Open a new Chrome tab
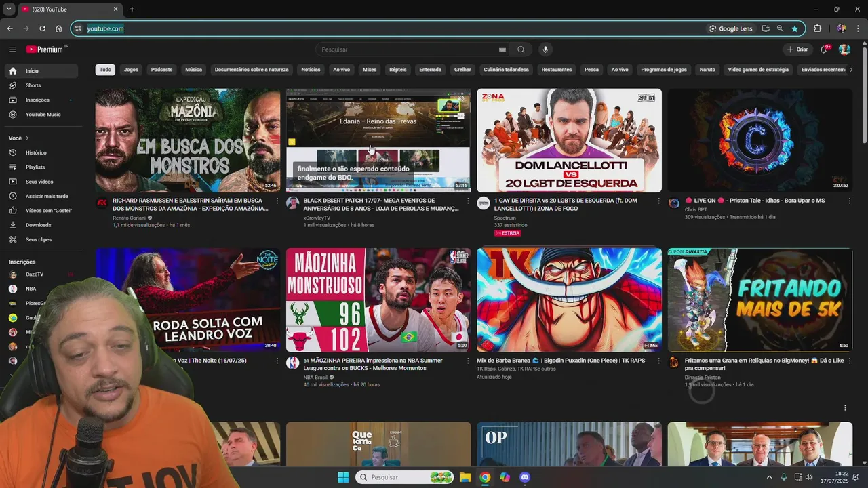Image resolution: width=868 pixels, height=488 pixels. click(x=132, y=9)
